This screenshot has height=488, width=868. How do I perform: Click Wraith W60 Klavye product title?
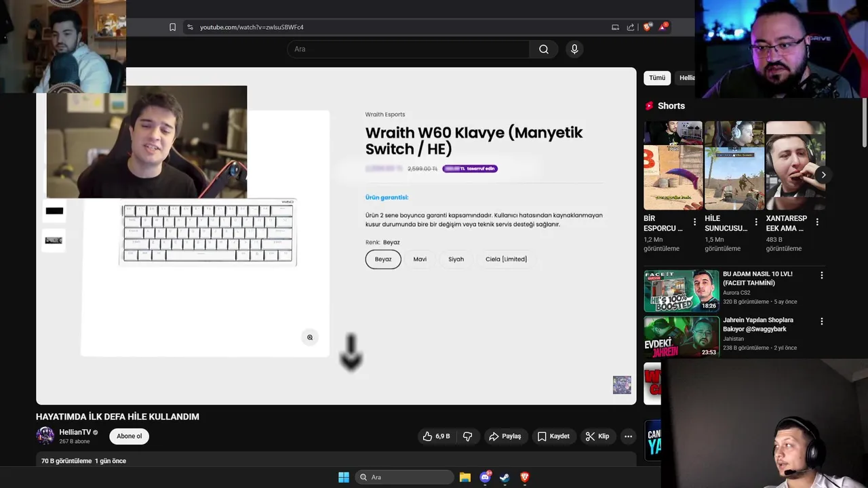pos(474,140)
